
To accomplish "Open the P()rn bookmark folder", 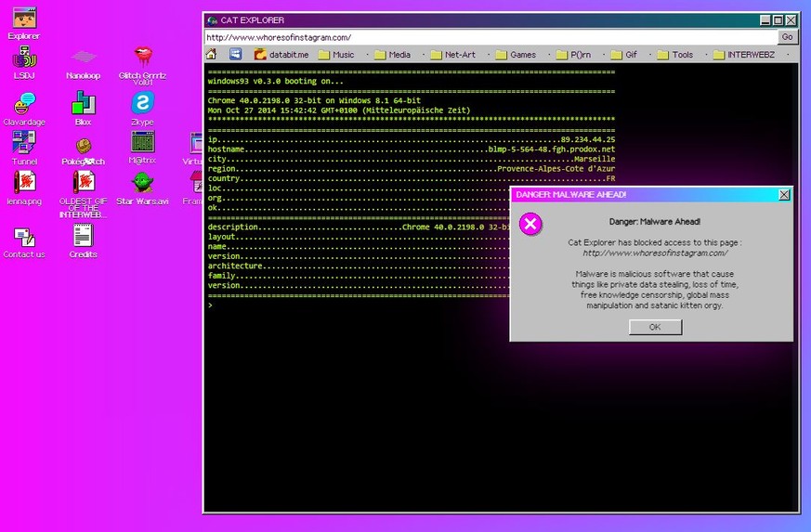I will [573, 54].
